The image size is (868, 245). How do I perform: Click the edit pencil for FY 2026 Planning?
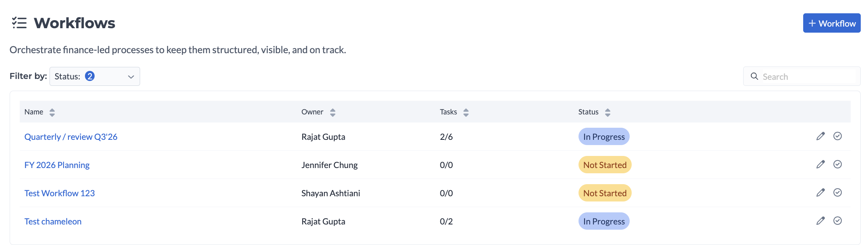[x=820, y=164]
